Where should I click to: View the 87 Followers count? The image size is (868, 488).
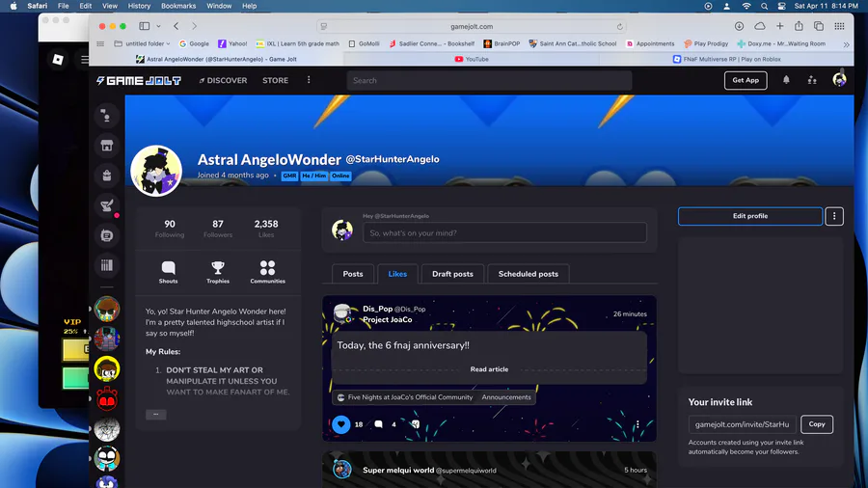point(218,228)
